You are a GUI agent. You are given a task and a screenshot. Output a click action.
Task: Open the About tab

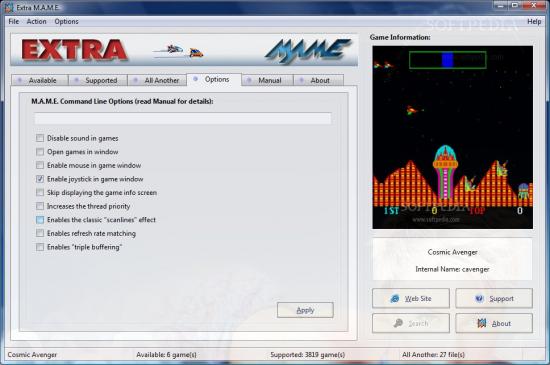pyautogui.click(x=318, y=80)
